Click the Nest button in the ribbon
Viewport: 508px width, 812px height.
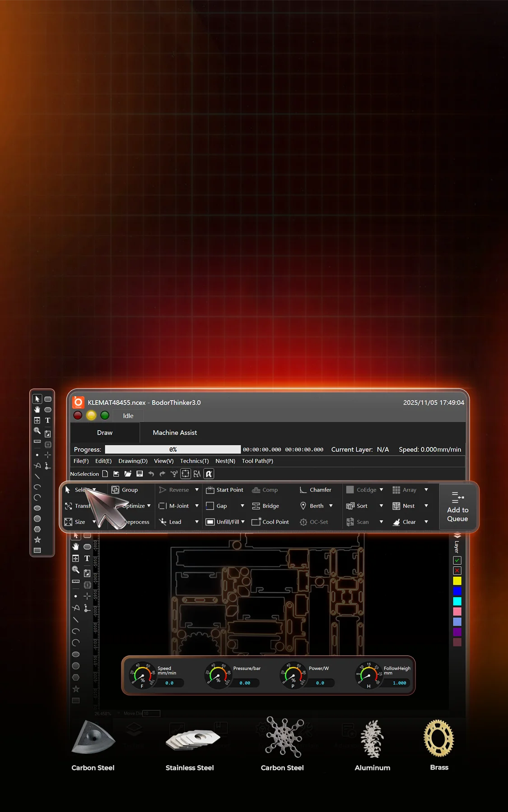(x=404, y=506)
